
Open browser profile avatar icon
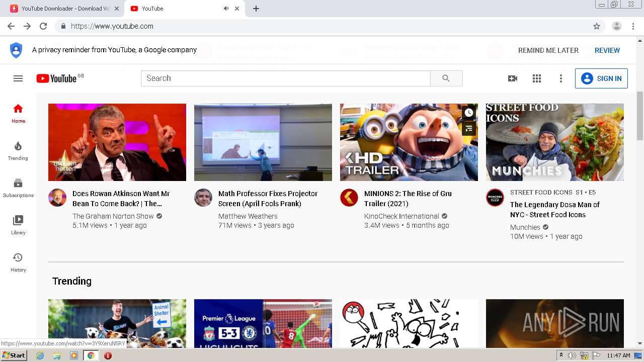[617, 26]
